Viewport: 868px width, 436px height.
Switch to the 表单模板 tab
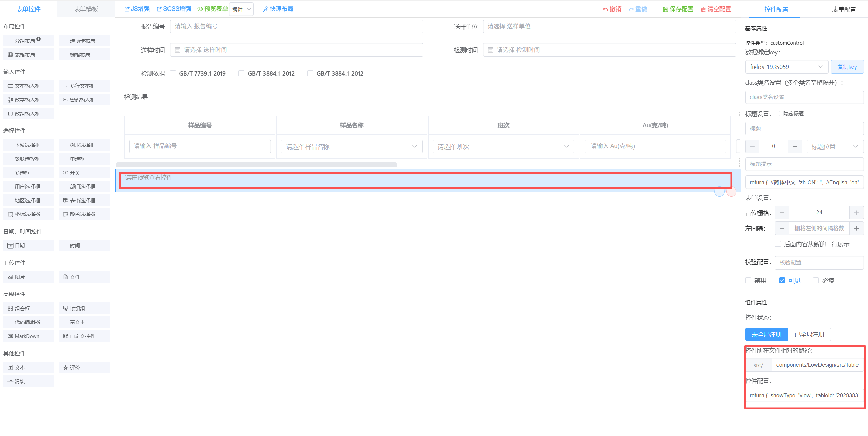[86, 9]
